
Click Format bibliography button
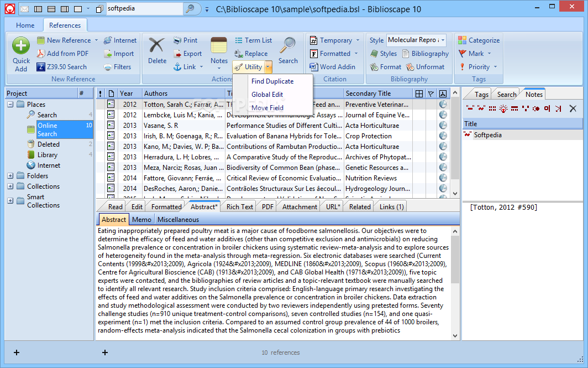(x=386, y=67)
